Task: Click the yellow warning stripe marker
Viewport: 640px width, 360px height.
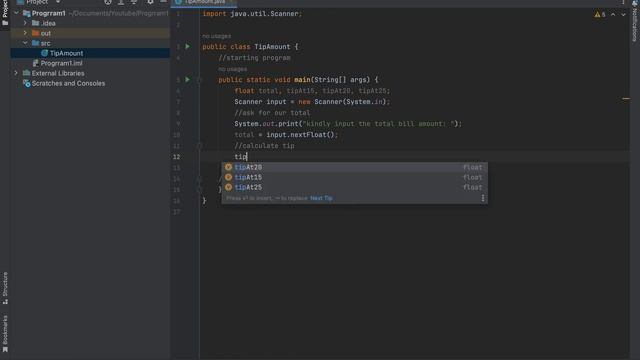Action: (x=626, y=98)
